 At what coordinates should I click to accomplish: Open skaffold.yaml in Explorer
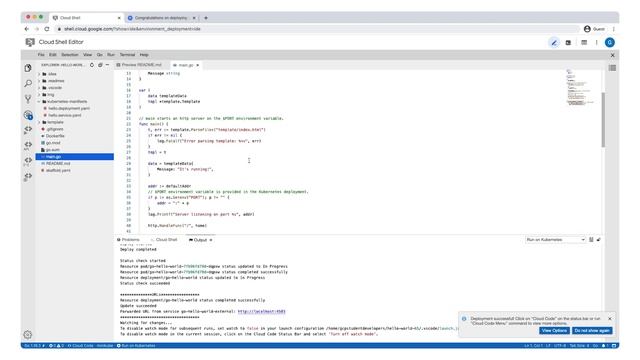(x=58, y=170)
